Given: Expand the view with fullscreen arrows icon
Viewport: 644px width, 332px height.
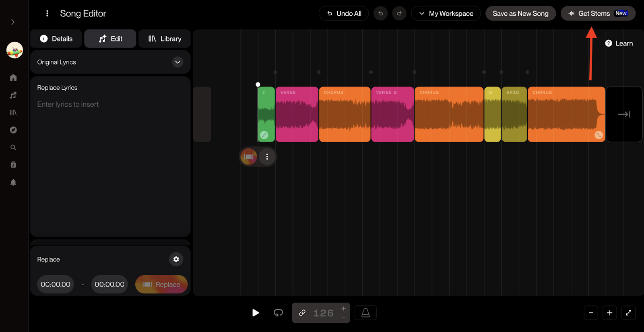Looking at the screenshot, I should pyautogui.click(x=628, y=313).
